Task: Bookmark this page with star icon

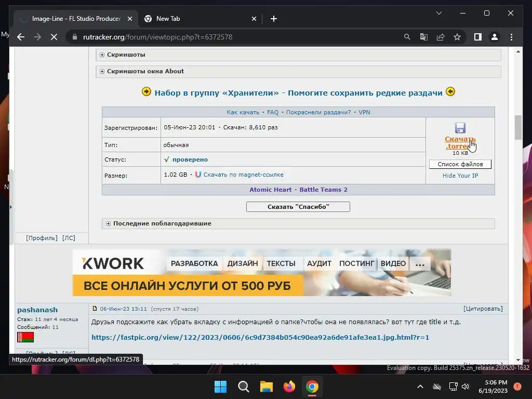Action: pos(457,37)
